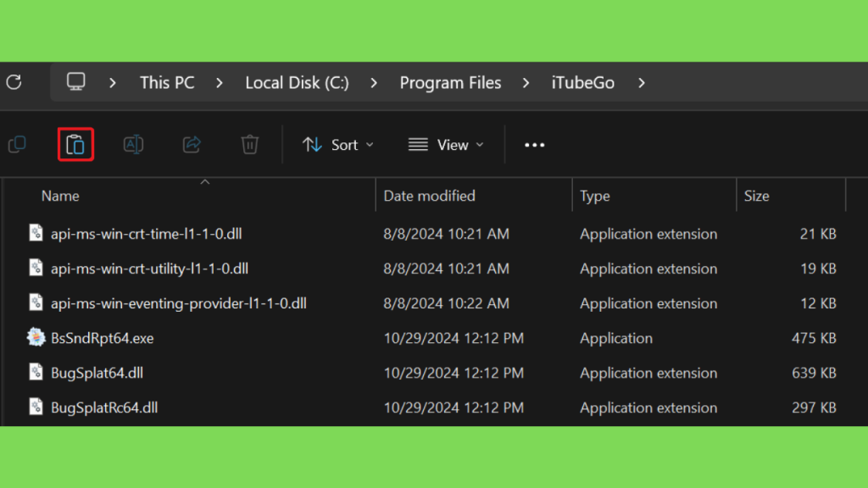Click the Size column header

756,196
